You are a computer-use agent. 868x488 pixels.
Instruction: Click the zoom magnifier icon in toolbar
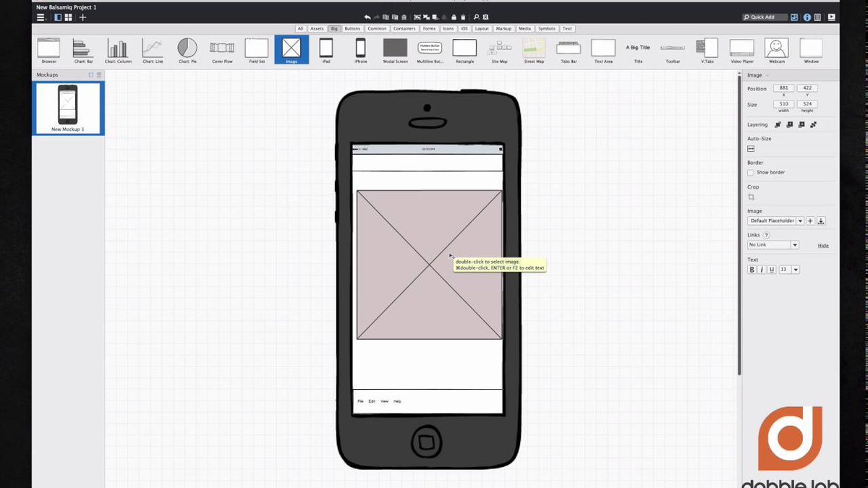(477, 17)
